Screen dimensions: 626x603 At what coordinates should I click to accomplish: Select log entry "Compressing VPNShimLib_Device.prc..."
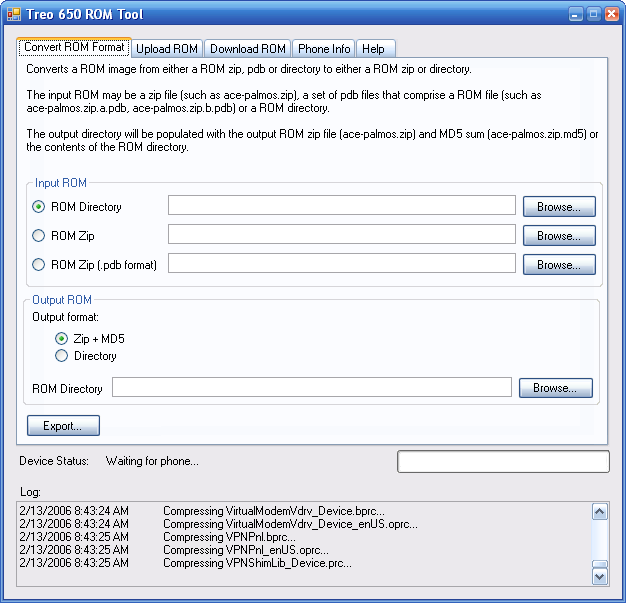[x=258, y=563]
